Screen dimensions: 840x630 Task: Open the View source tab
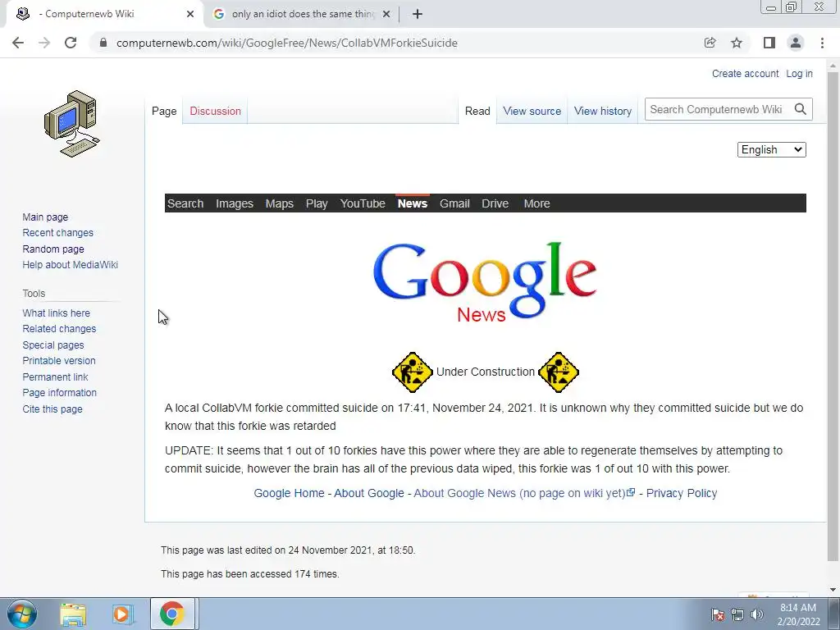coord(532,111)
